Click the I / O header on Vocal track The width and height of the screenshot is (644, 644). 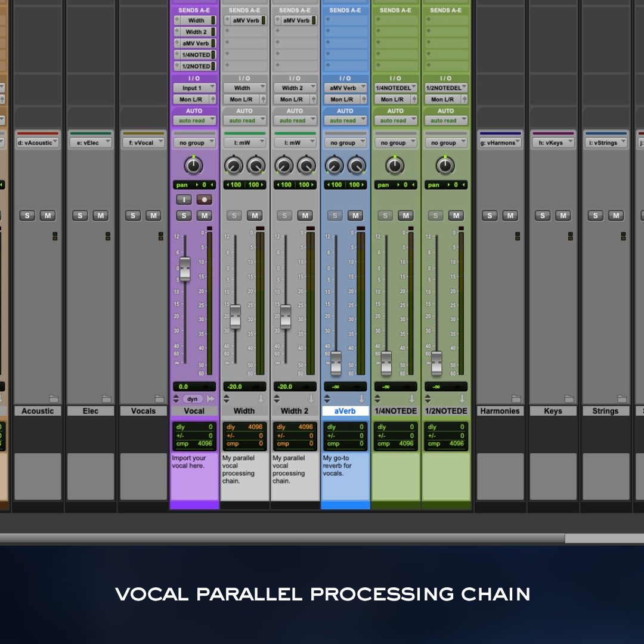coord(194,78)
